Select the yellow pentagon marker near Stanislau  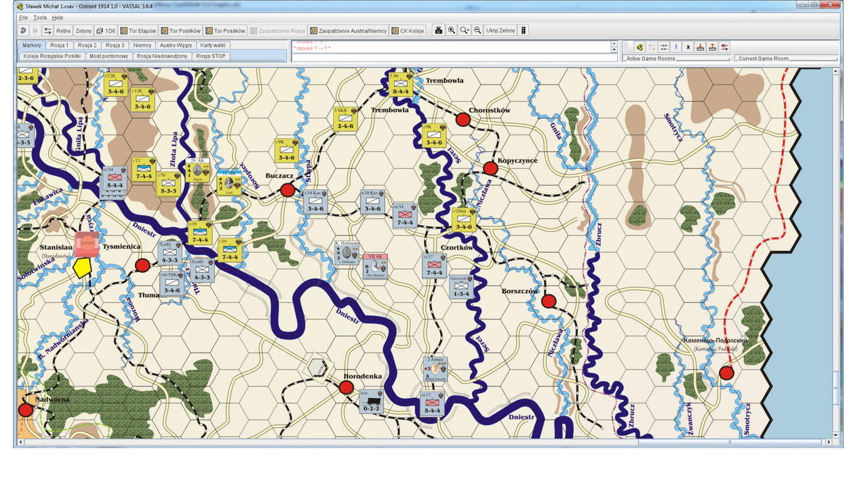click(x=82, y=268)
